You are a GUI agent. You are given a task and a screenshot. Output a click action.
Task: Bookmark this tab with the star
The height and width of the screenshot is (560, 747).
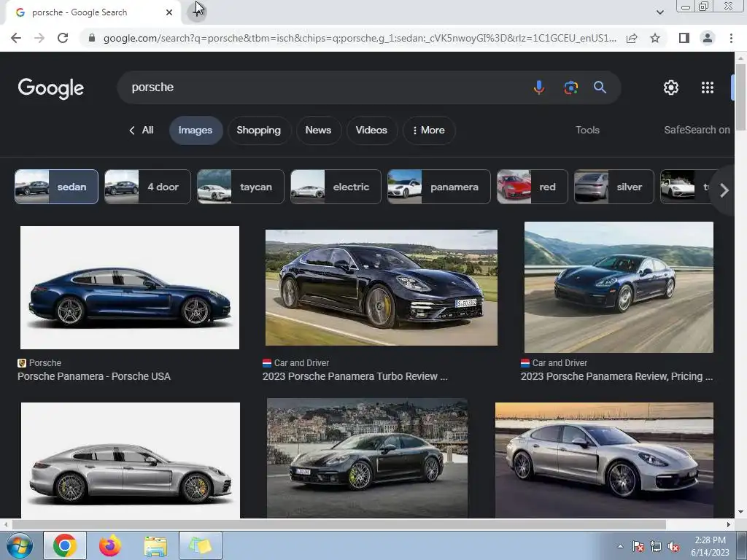pyautogui.click(x=655, y=38)
